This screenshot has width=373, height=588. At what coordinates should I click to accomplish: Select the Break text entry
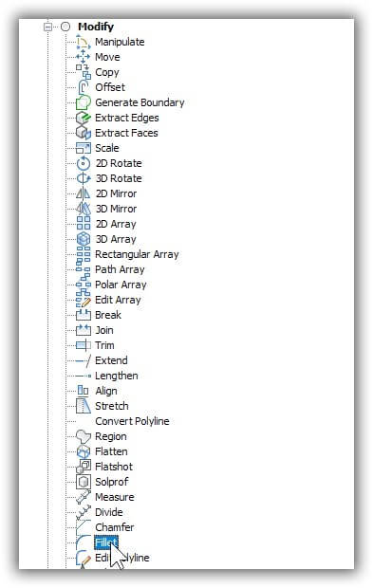pos(108,315)
